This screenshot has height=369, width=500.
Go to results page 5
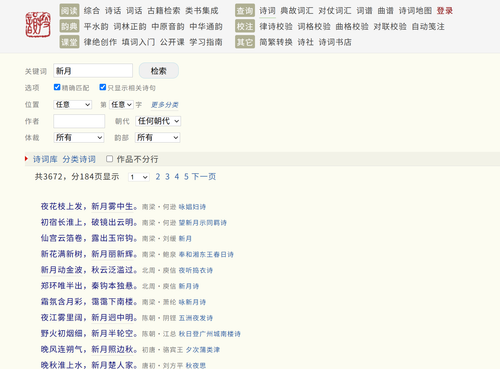[x=186, y=177]
